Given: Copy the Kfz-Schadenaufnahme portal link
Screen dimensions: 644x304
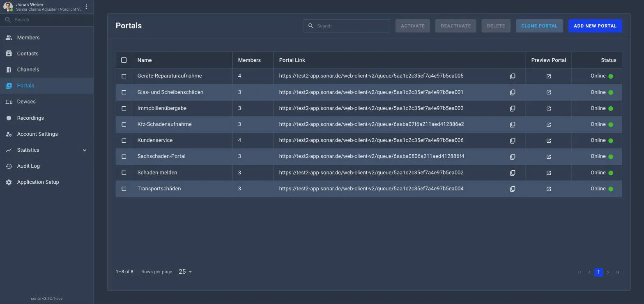Looking at the screenshot, I should pos(513,124).
